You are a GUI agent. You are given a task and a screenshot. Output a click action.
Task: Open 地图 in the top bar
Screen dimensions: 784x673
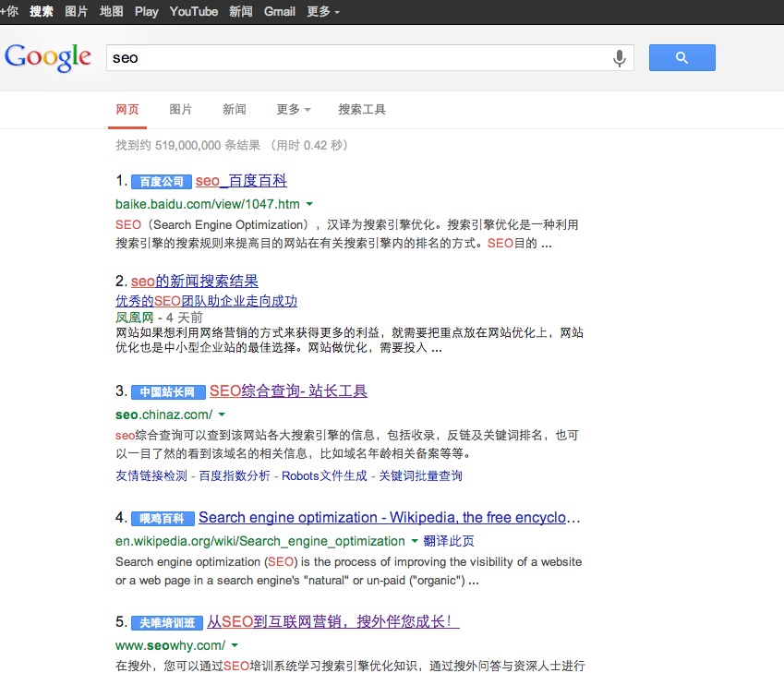click(x=111, y=11)
